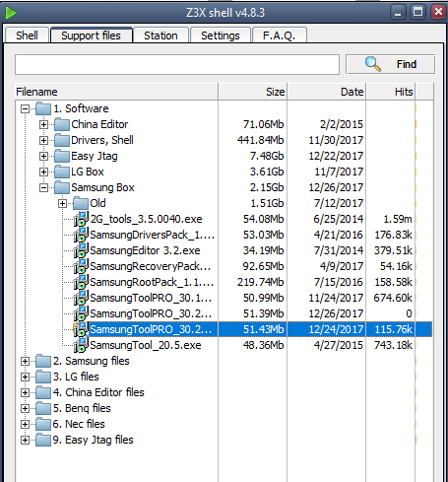Screen dimensions: 448x482
Task: Click the China Editor folder icon
Action: click(x=62, y=124)
